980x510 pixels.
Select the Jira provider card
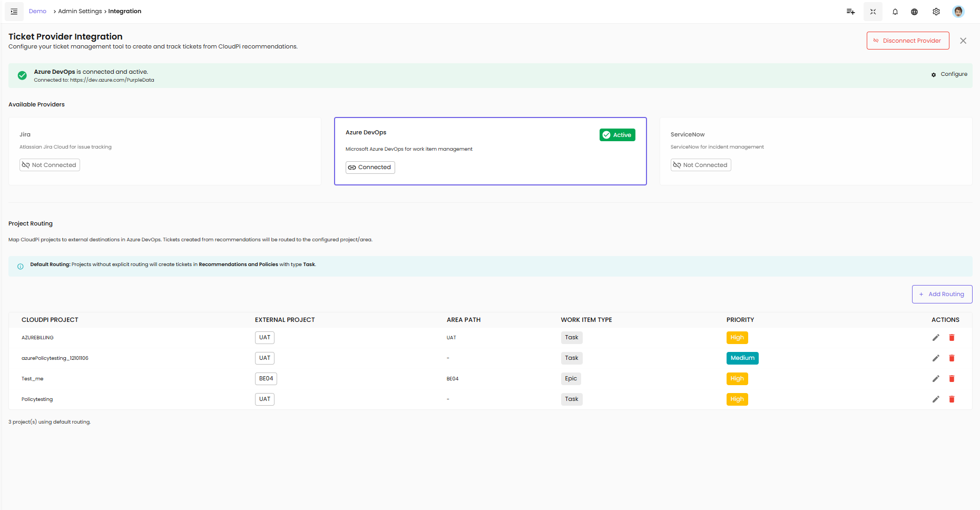pos(164,151)
